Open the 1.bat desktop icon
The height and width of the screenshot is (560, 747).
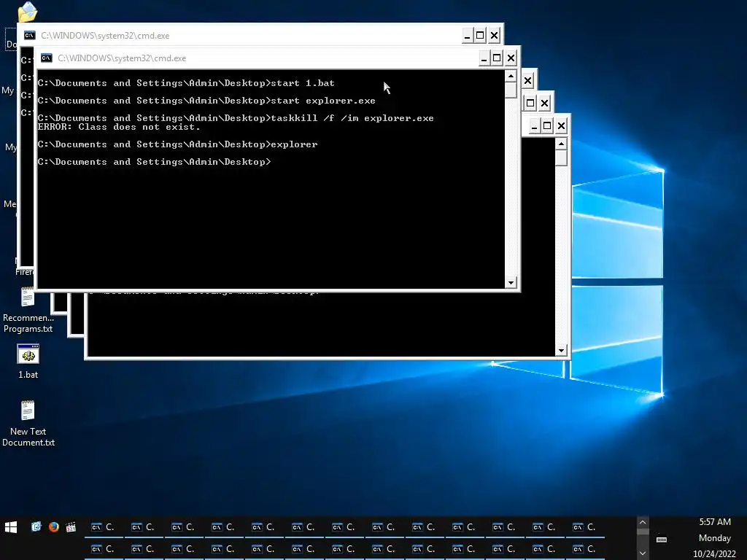(x=28, y=362)
